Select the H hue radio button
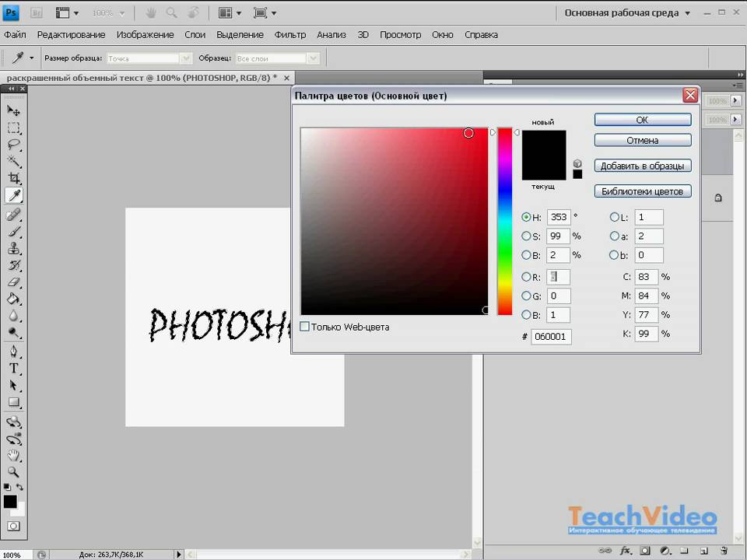This screenshot has width=747, height=560. [x=526, y=217]
